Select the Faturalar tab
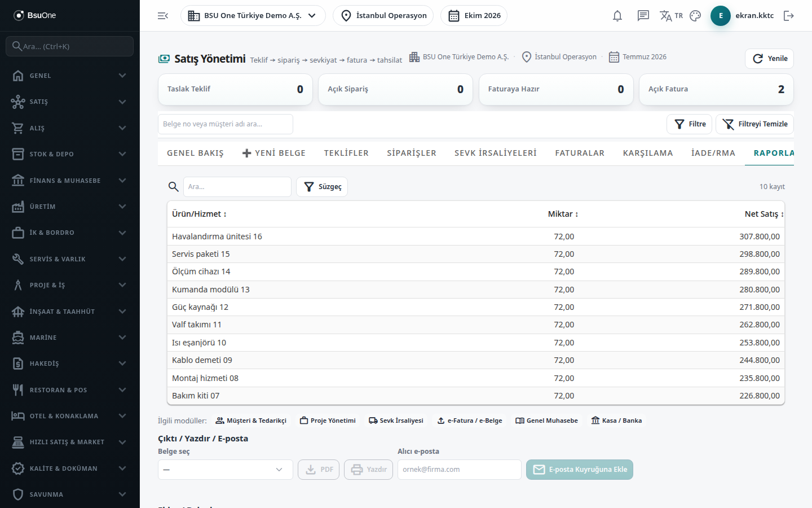Viewport: 812px width, 508px height. tap(580, 153)
